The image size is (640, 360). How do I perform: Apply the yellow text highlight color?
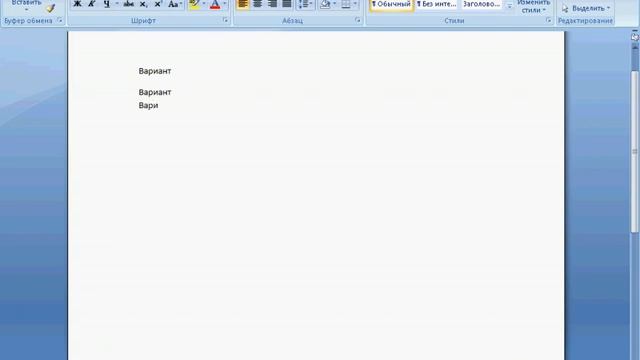click(x=195, y=4)
